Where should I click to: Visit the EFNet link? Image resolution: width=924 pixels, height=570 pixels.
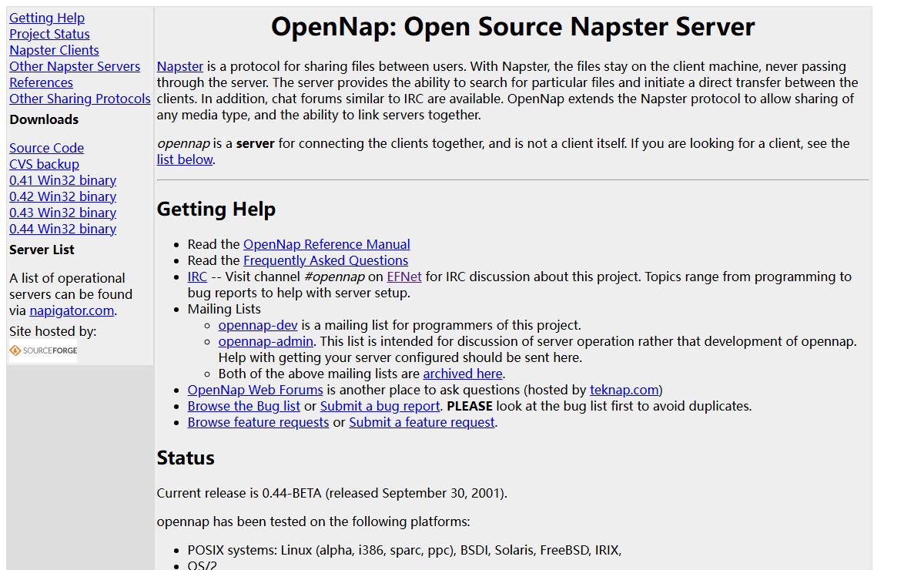click(x=404, y=277)
